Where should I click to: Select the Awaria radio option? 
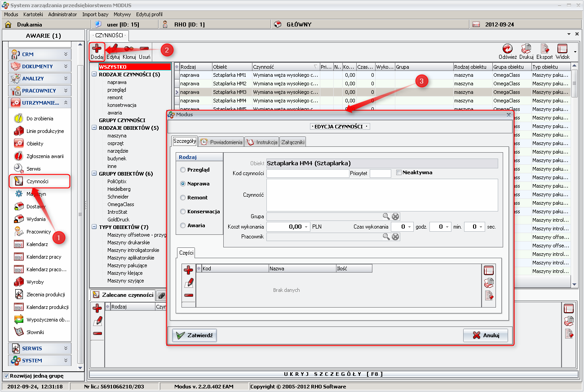183,225
